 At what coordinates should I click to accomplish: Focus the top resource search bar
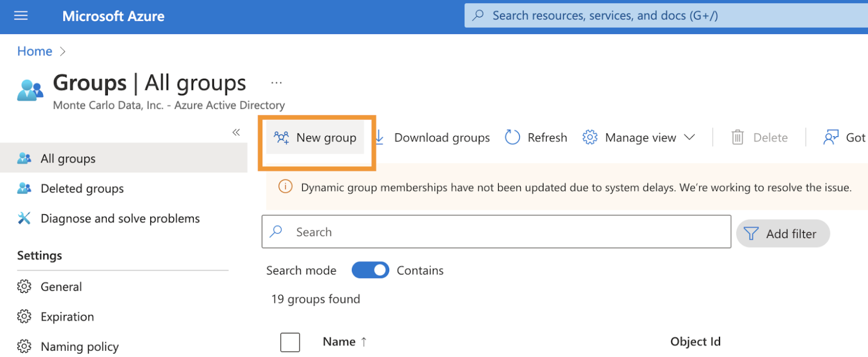tap(666, 16)
